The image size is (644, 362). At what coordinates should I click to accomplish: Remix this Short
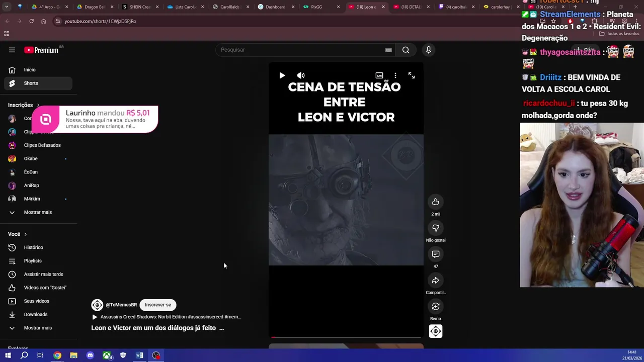coord(436,306)
